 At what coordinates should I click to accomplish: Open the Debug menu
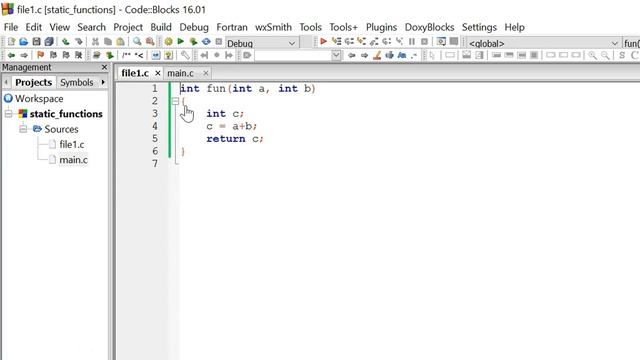(194, 27)
